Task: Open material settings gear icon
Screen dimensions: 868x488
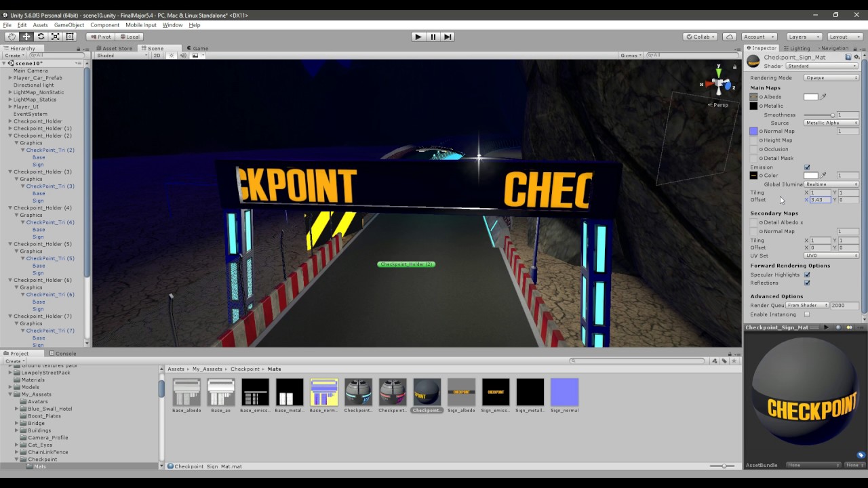Action: pyautogui.click(x=856, y=58)
